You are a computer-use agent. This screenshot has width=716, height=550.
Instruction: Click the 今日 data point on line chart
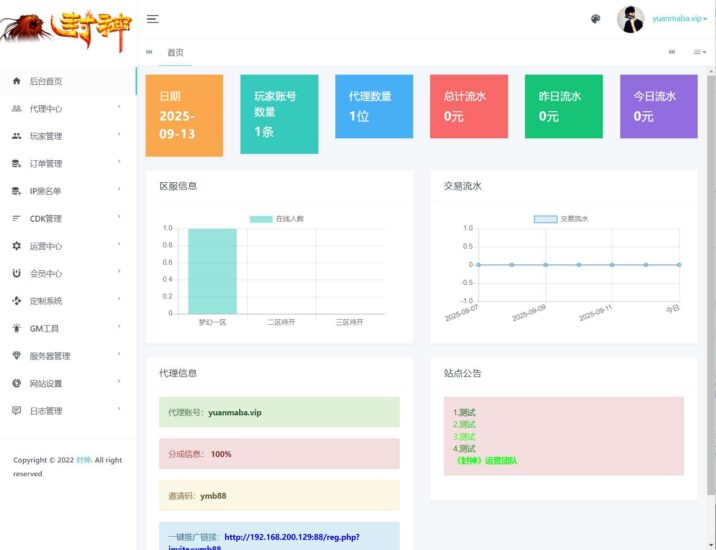[679, 265]
